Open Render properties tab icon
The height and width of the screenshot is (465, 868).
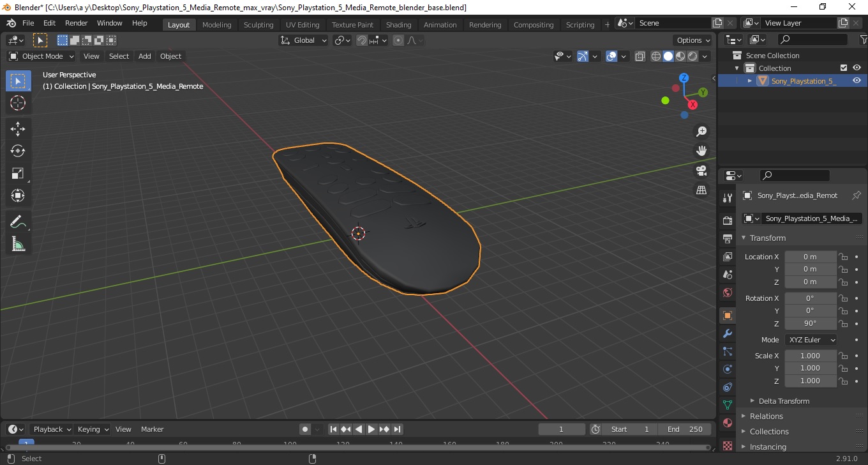[728, 221]
